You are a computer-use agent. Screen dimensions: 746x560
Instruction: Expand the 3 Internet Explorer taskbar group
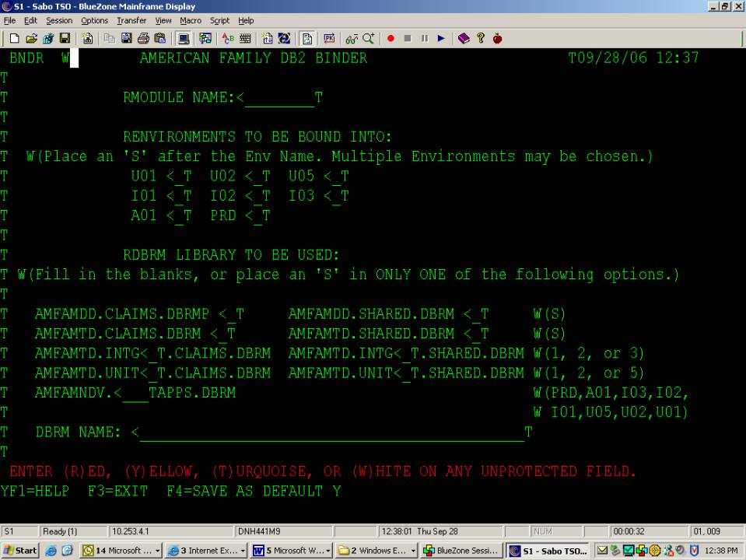tap(205, 551)
